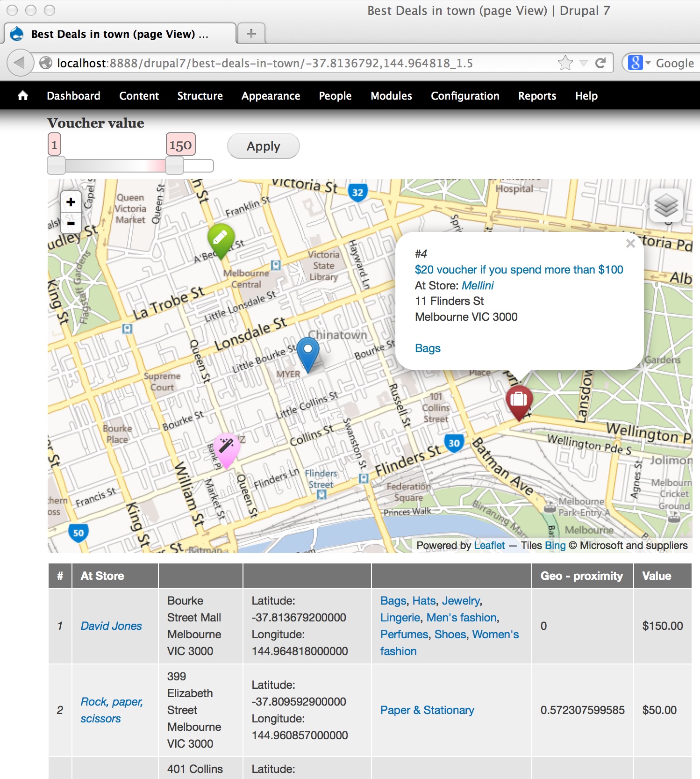Expand the URL history dropdown arrow
The width and height of the screenshot is (700, 779).
pyautogui.click(x=584, y=63)
